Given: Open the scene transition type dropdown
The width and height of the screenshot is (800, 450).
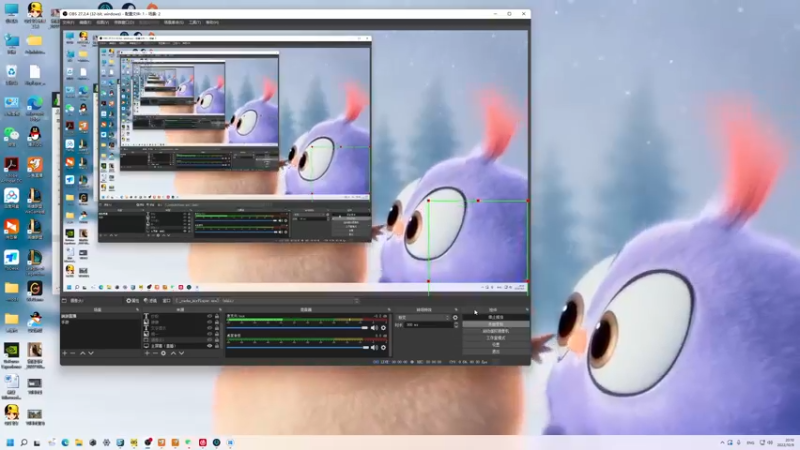Looking at the screenshot, I should coord(423,317).
